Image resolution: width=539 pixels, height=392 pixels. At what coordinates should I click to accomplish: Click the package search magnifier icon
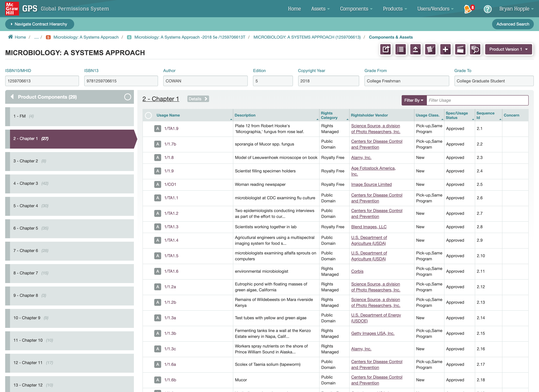pyautogui.click(x=475, y=49)
